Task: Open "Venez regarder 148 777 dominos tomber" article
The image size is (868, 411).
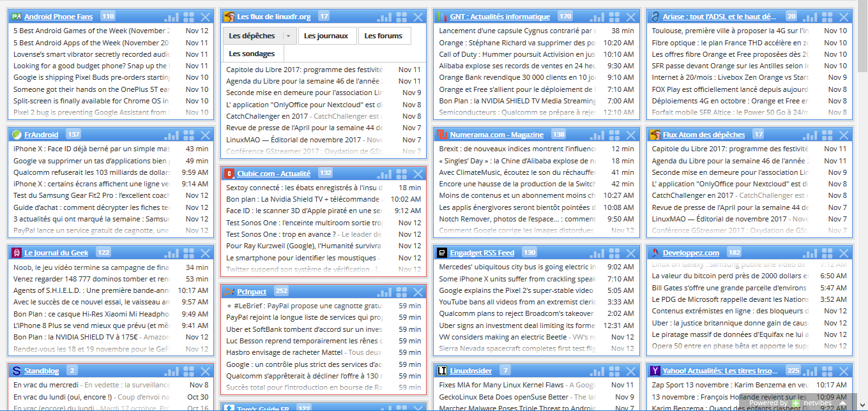Action: pyautogui.click(x=91, y=279)
